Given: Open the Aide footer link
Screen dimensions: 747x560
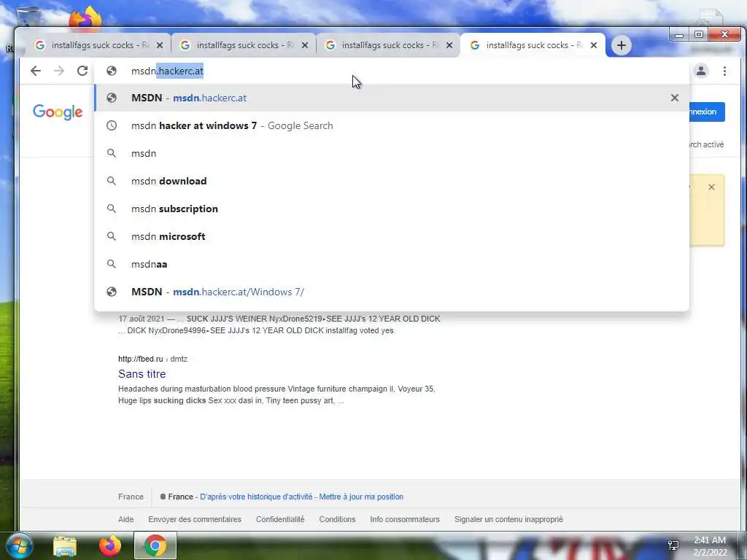Looking at the screenshot, I should click(x=125, y=519).
